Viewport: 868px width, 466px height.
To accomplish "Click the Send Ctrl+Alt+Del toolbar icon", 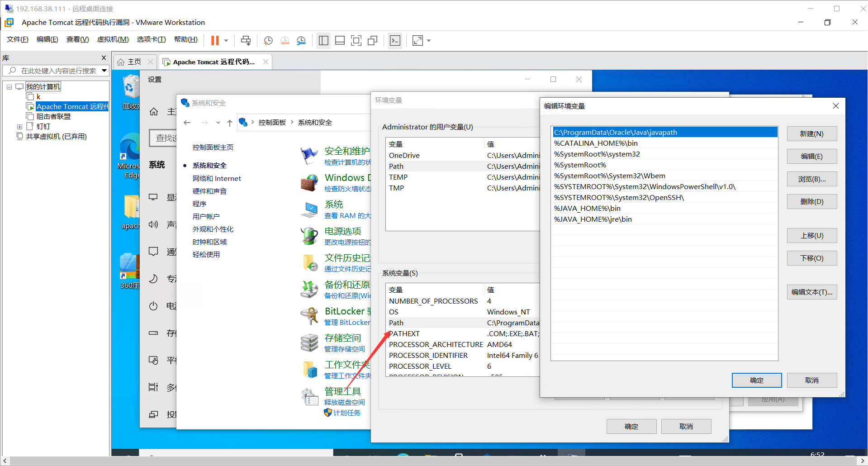I will [246, 41].
